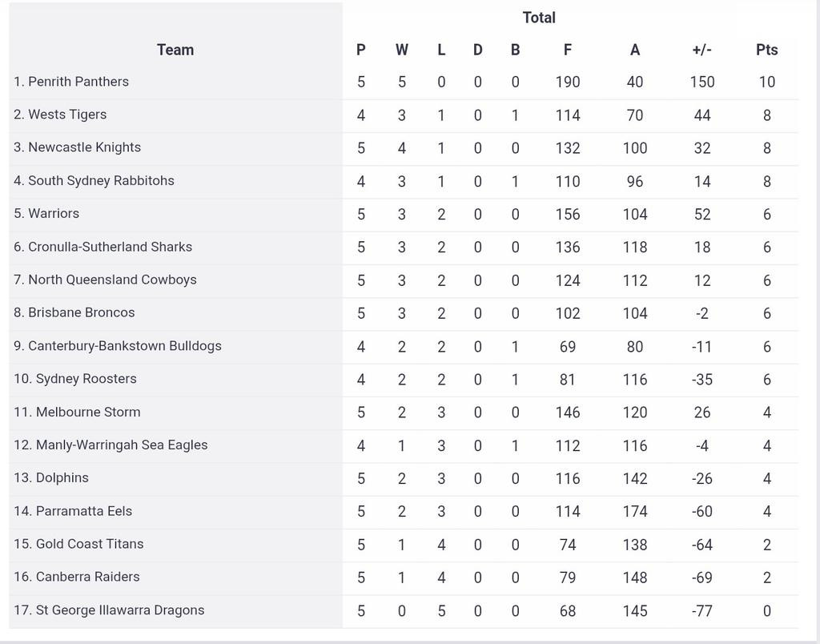820x644 pixels.
Task: Click South Sydney Rabbitohs team name
Action: point(94,180)
